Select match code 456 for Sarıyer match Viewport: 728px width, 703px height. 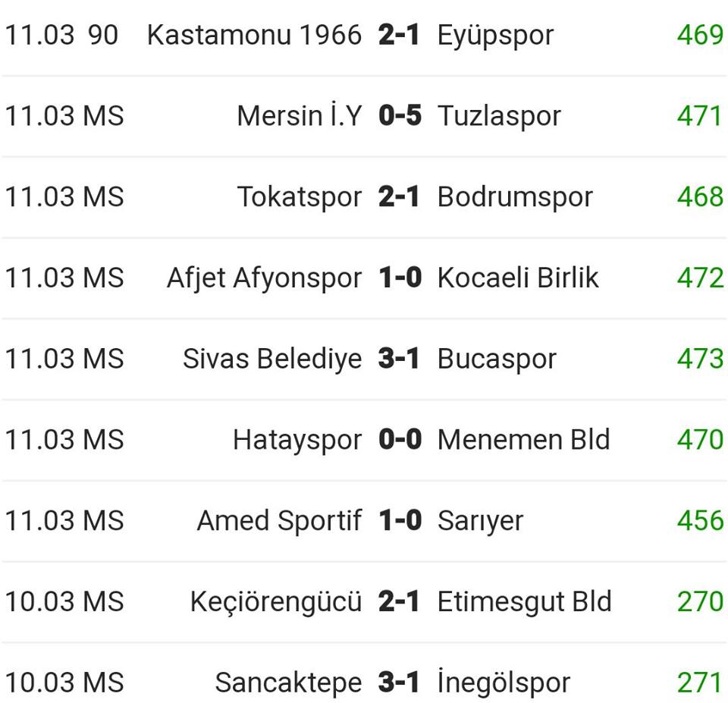coord(700,521)
